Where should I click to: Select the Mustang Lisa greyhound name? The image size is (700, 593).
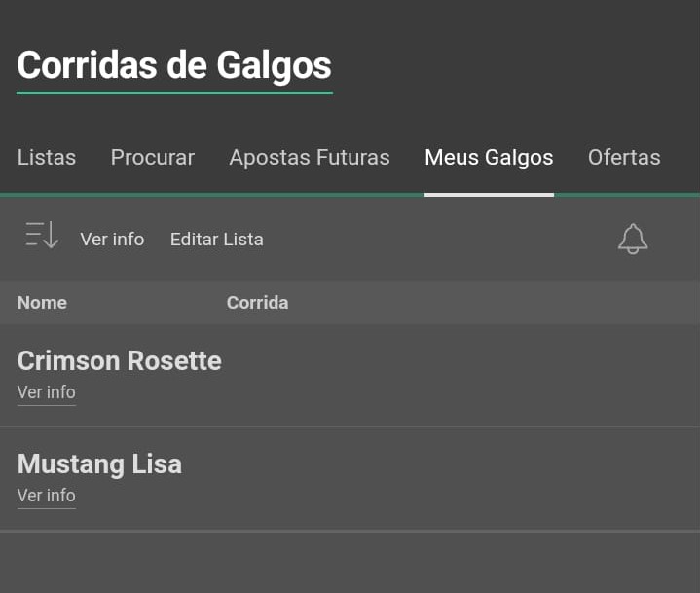tap(99, 464)
